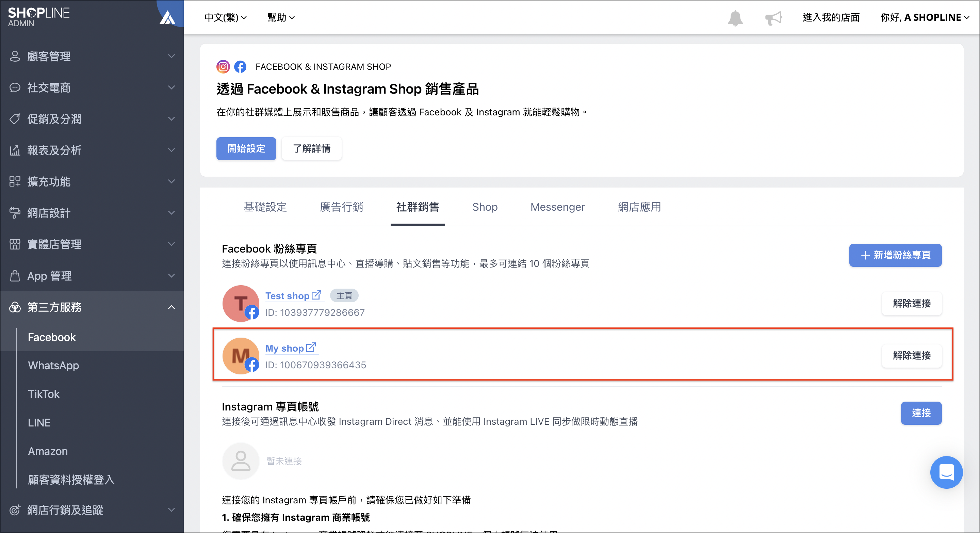
Task: Click the customer management person icon
Action: (14, 56)
